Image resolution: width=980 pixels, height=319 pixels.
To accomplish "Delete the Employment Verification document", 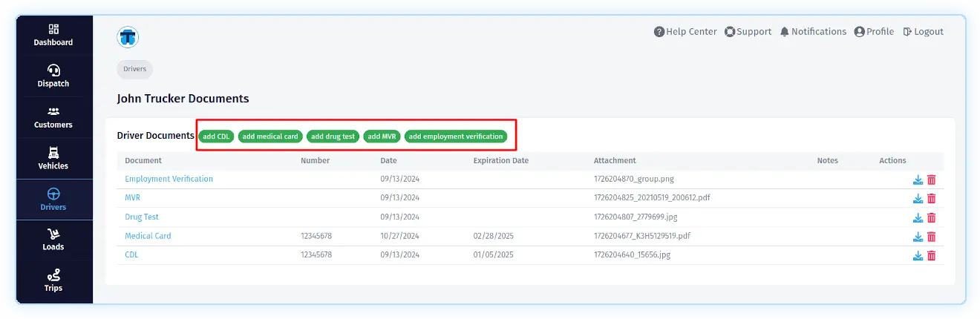I will pyautogui.click(x=931, y=180).
